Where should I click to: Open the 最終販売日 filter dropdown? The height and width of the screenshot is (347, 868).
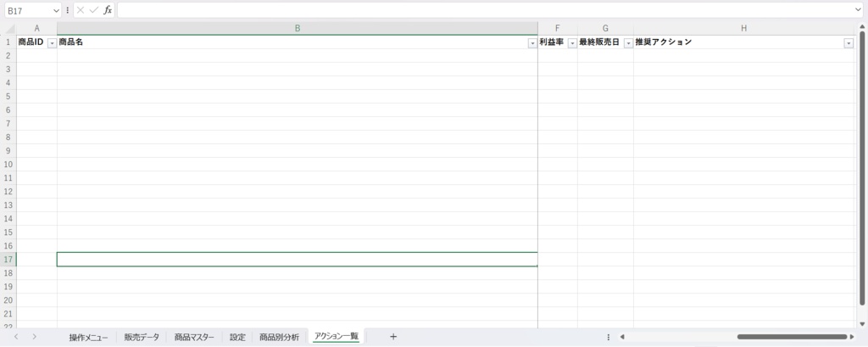click(628, 44)
